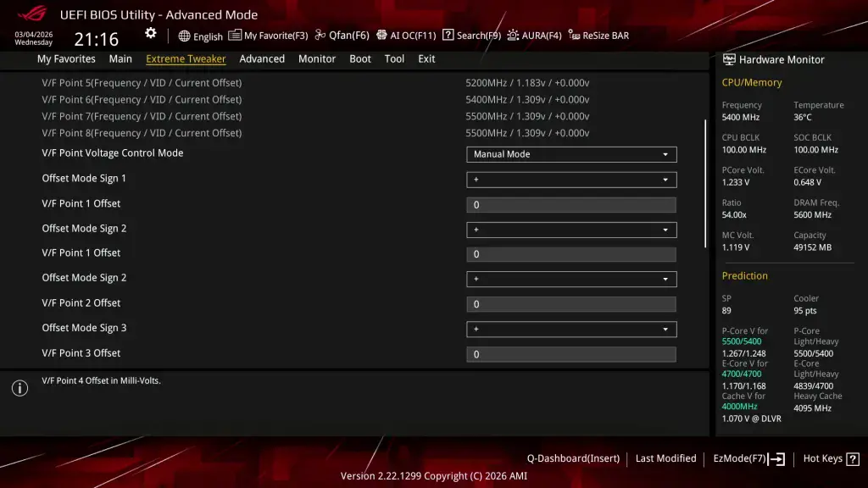Image resolution: width=868 pixels, height=488 pixels.
Task: Click the globe language icon
Action: coord(184,36)
